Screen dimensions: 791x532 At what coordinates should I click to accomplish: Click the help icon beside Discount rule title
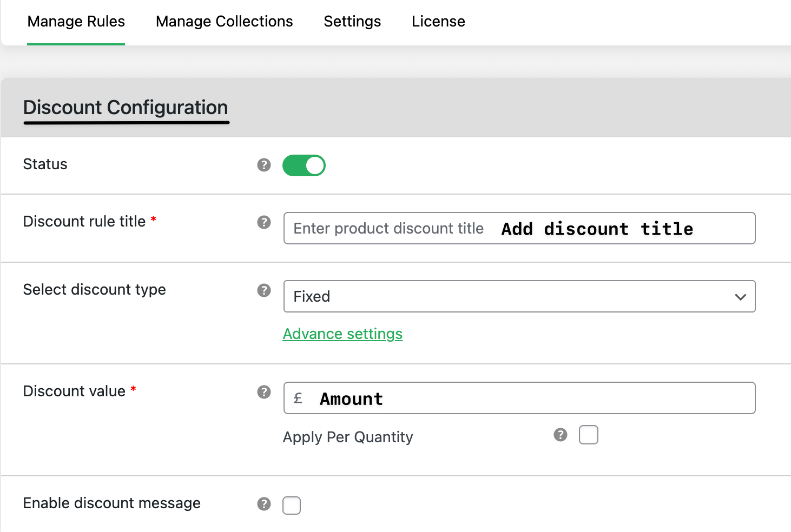point(263,222)
